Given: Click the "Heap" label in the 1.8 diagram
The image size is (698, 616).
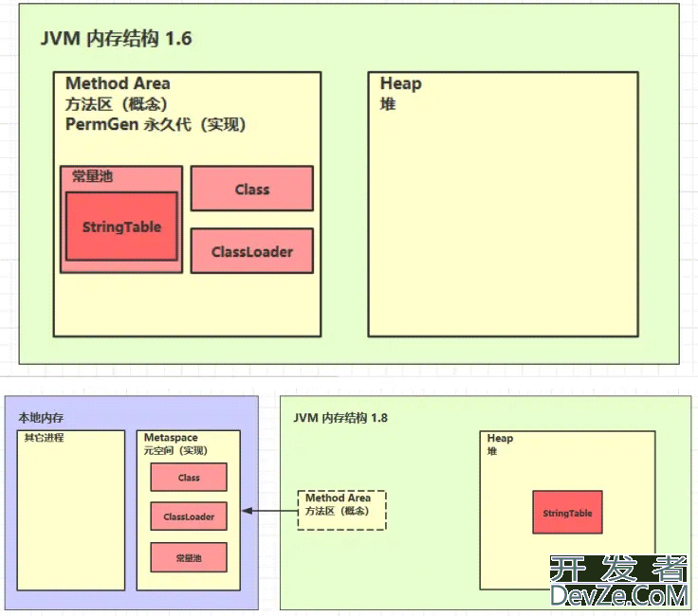Looking at the screenshot, I should pyautogui.click(x=500, y=439).
